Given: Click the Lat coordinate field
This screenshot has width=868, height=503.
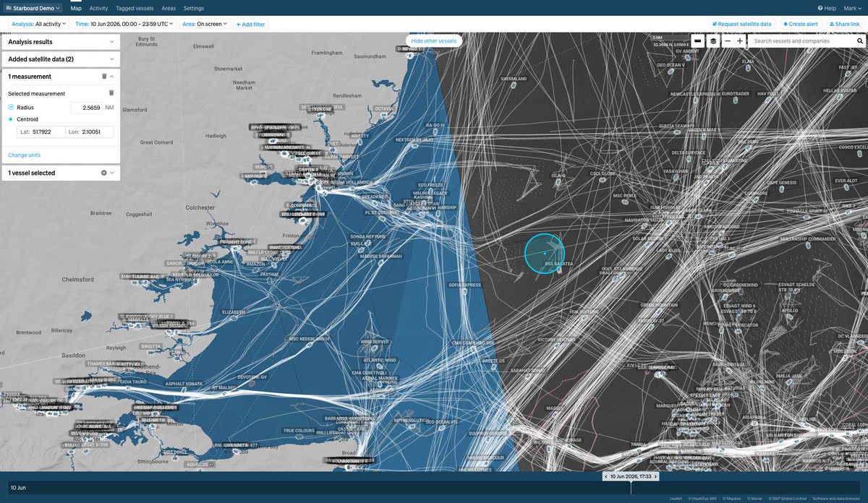Looking at the screenshot, I should 41,132.
